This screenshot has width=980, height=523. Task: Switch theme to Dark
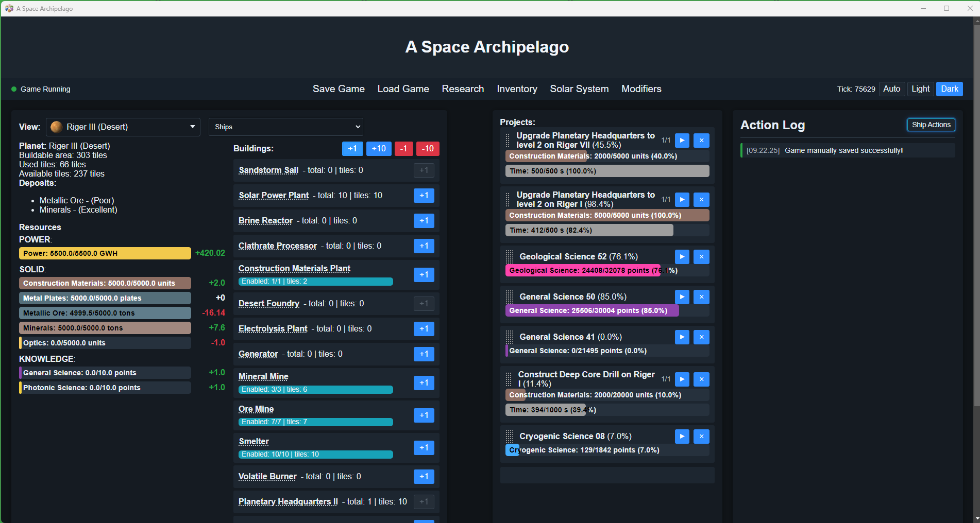pos(949,89)
